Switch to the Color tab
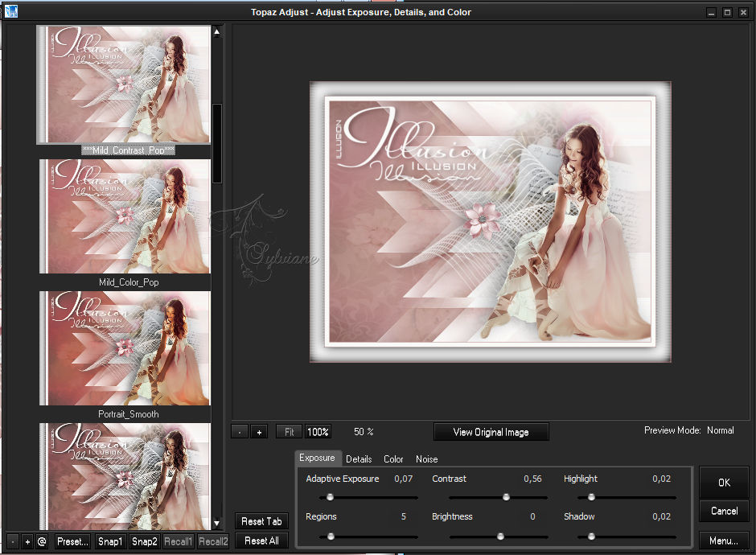 393,459
